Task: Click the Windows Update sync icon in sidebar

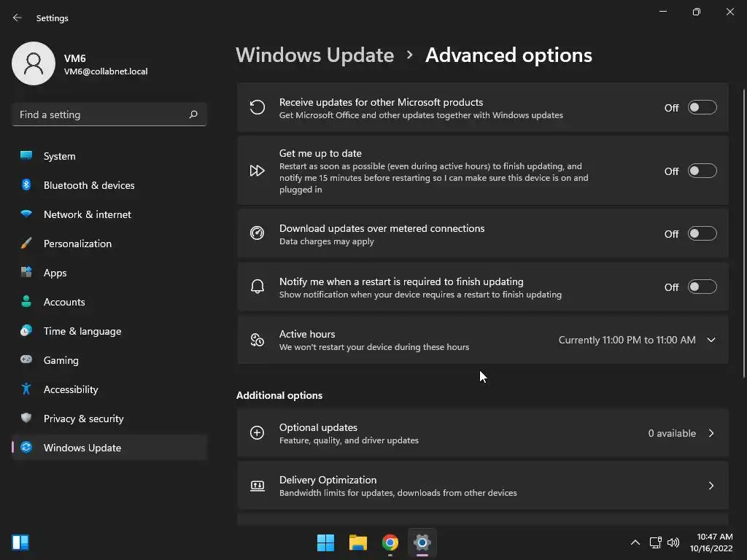Action: (26, 447)
